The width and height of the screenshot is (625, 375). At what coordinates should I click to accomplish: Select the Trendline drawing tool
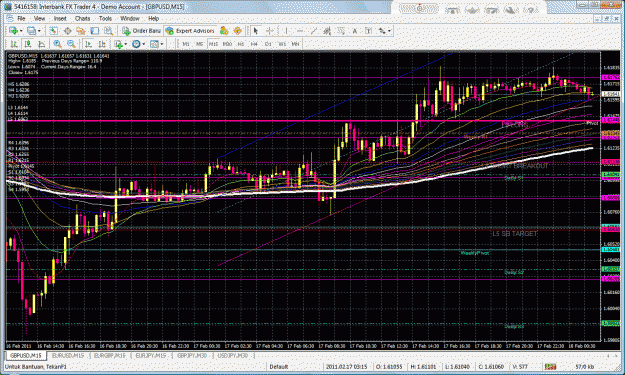(x=314, y=31)
